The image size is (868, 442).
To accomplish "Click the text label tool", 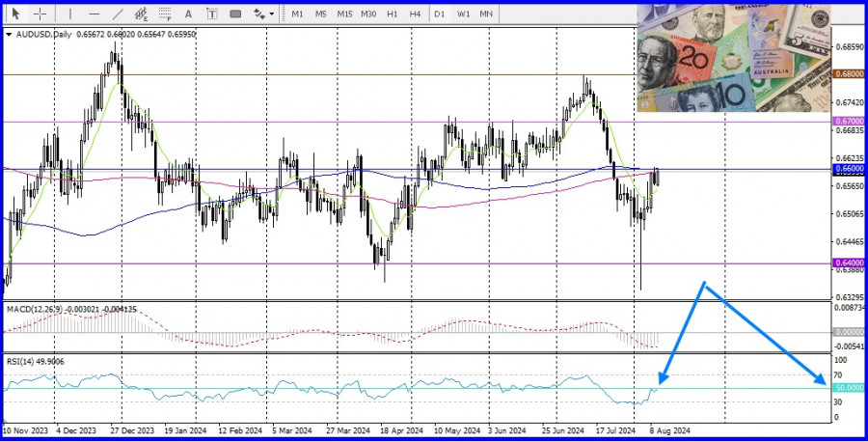I will (x=211, y=14).
